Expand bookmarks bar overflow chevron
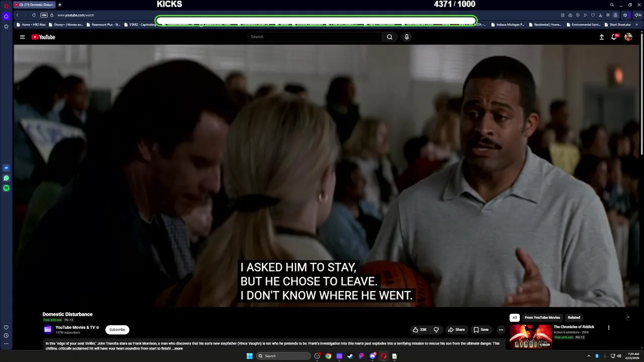The width and height of the screenshot is (644, 362). [637, 24]
